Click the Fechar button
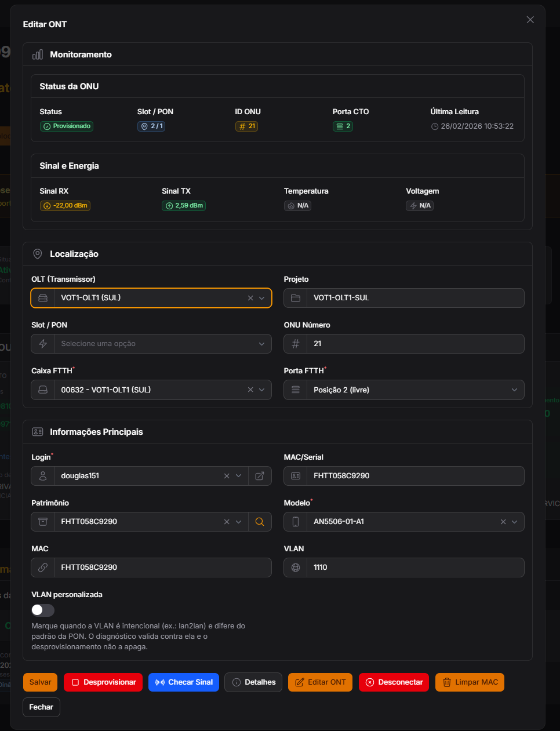The height and width of the screenshot is (731, 560). 41,707
